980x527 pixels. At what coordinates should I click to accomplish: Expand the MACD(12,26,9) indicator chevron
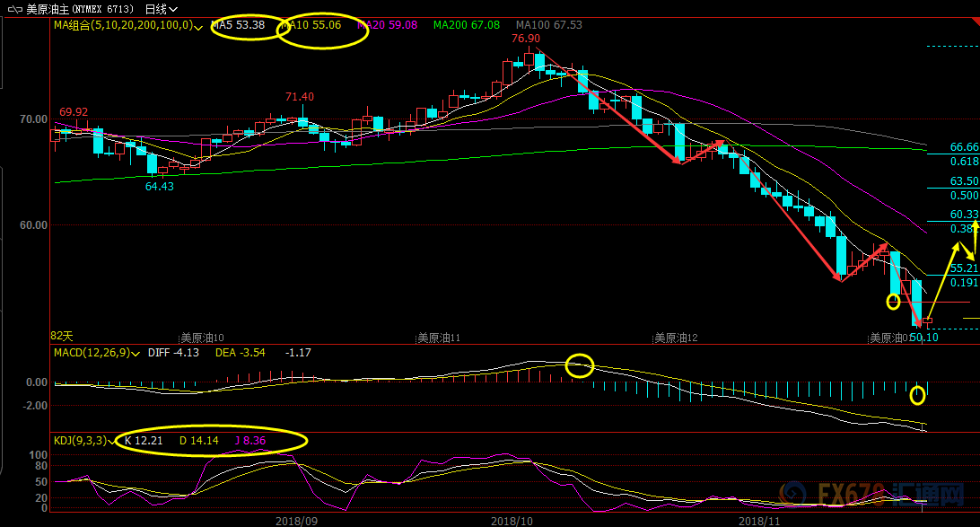[x=135, y=353]
